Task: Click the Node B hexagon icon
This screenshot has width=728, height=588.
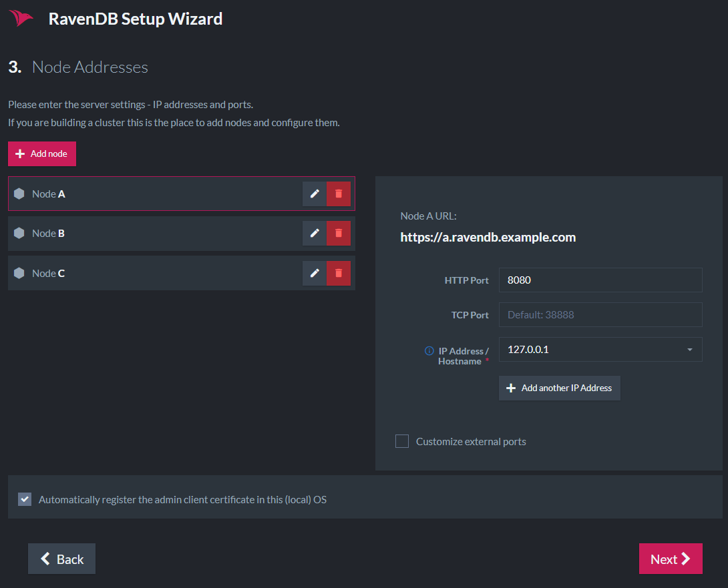Action: (x=19, y=233)
